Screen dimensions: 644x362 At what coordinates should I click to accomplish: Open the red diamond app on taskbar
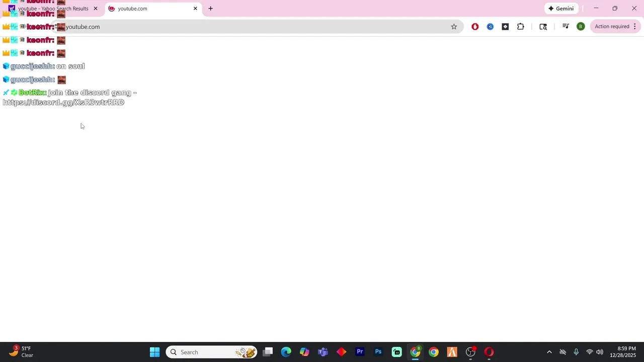(341, 352)
